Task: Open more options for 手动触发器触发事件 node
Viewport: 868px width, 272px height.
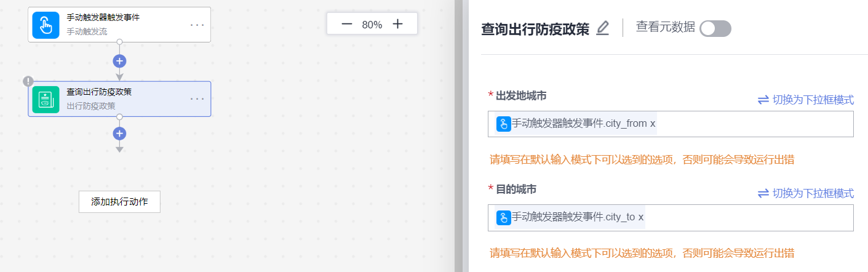Action: (x=197, y=25)
